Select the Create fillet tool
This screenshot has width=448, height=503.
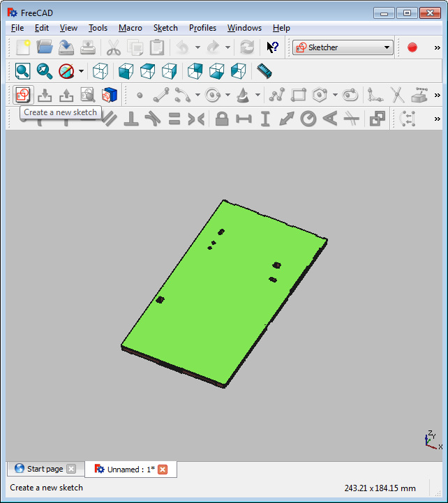pos(375,95)
